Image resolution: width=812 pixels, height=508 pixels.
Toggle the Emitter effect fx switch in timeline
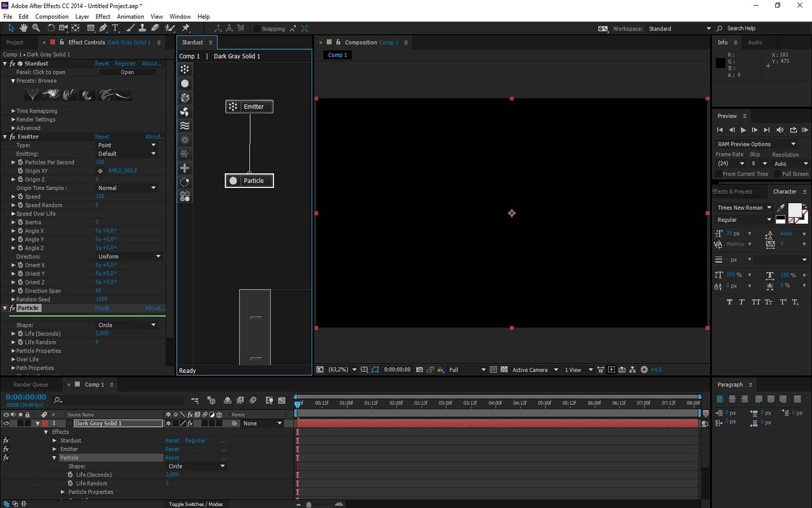6,449
